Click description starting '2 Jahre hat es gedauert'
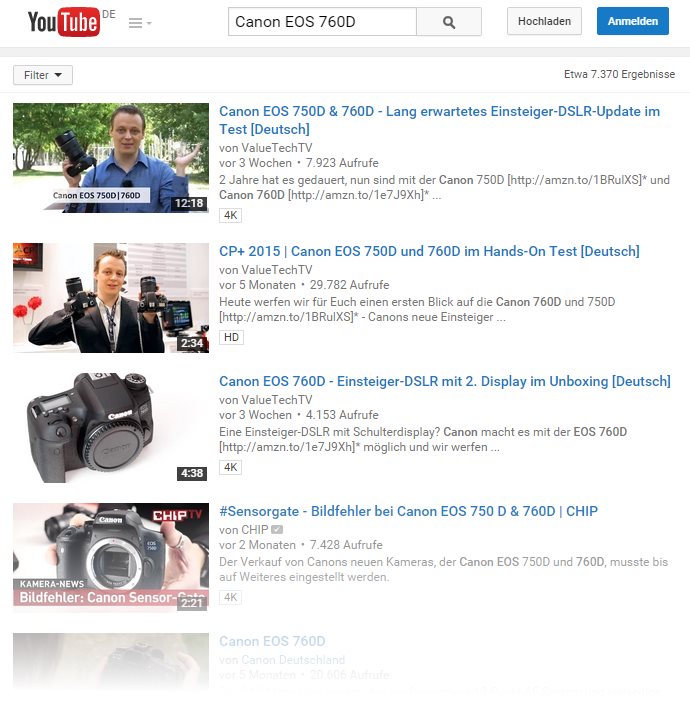Image resolution: width=690 pixels, height=706 pixels. click(444, 187)
